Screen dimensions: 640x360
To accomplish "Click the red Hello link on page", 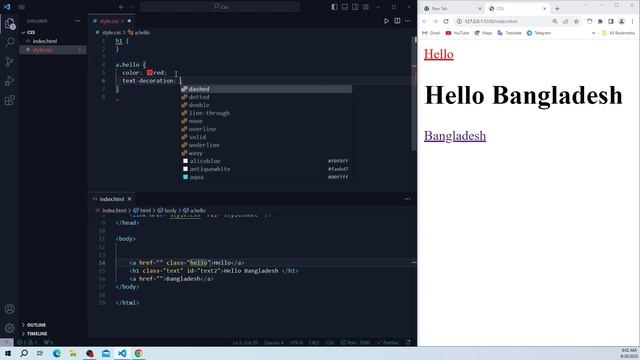I will click(x=438, y=54).
